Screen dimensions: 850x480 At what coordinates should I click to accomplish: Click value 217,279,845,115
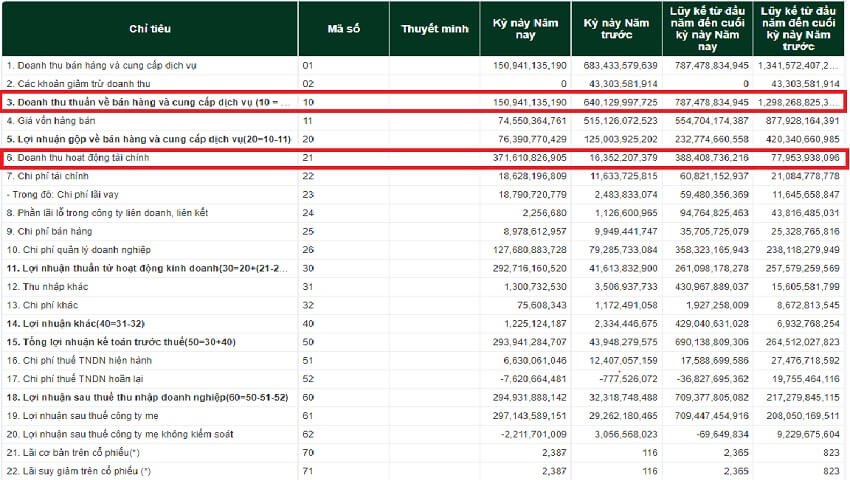(802, 398)
